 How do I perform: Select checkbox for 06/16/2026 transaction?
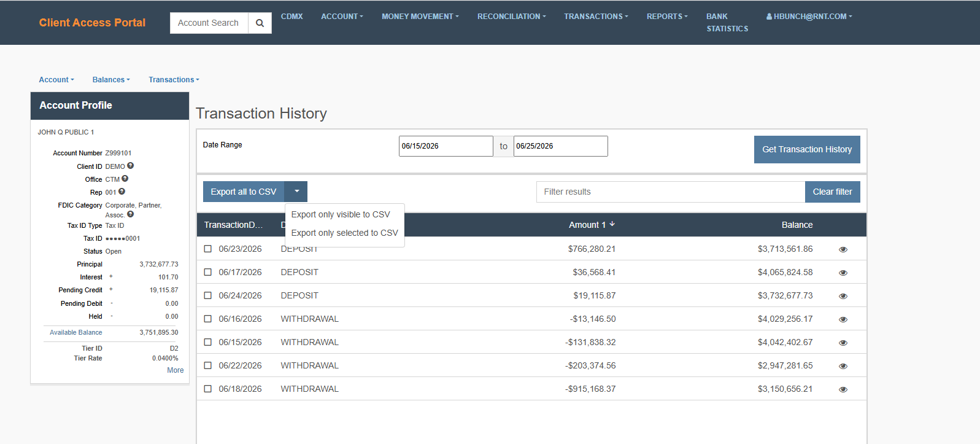(x=207, y=319)
